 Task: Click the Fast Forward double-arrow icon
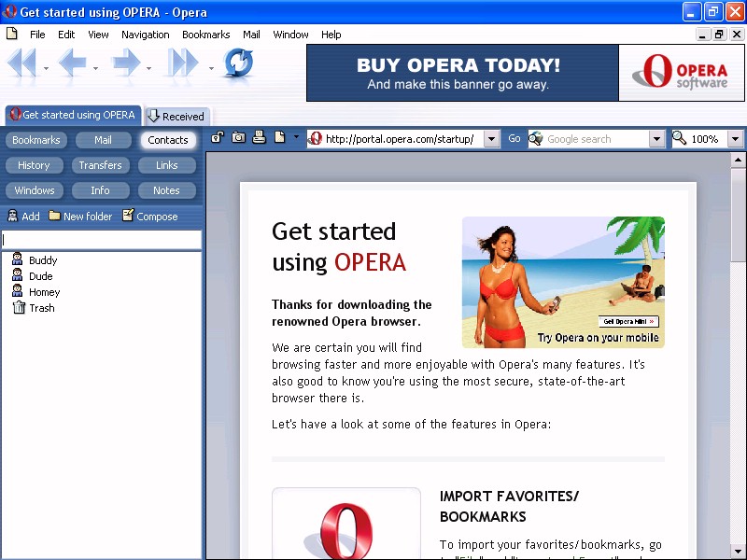pos(183,64)
